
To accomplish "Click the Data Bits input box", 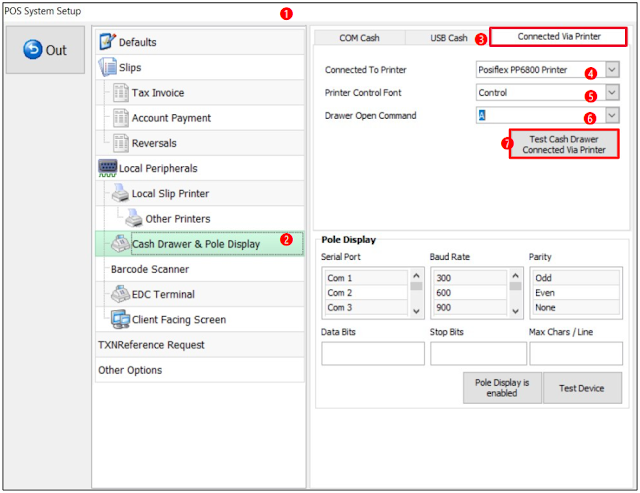I will click(373, 353).
